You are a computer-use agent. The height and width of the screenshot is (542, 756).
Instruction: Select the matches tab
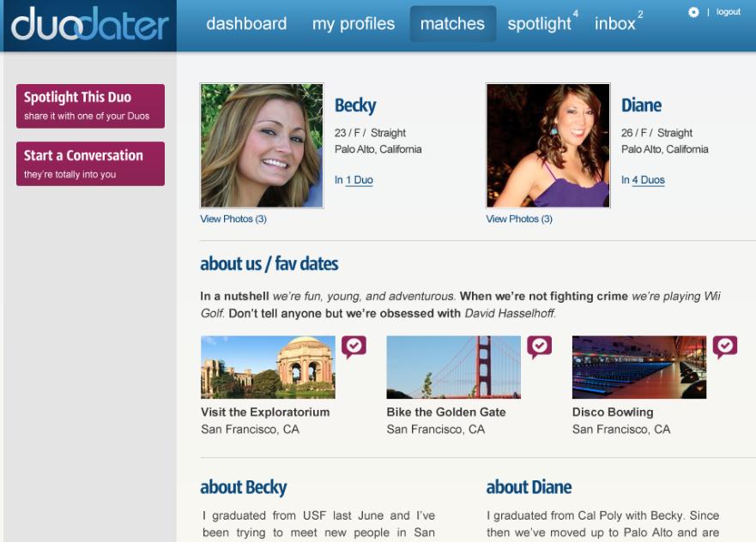click(453, 24)
